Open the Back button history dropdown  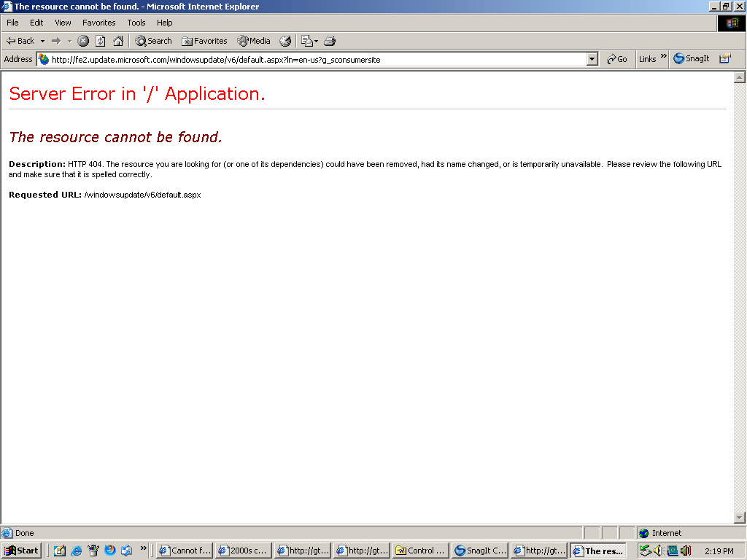click(42, 41)
